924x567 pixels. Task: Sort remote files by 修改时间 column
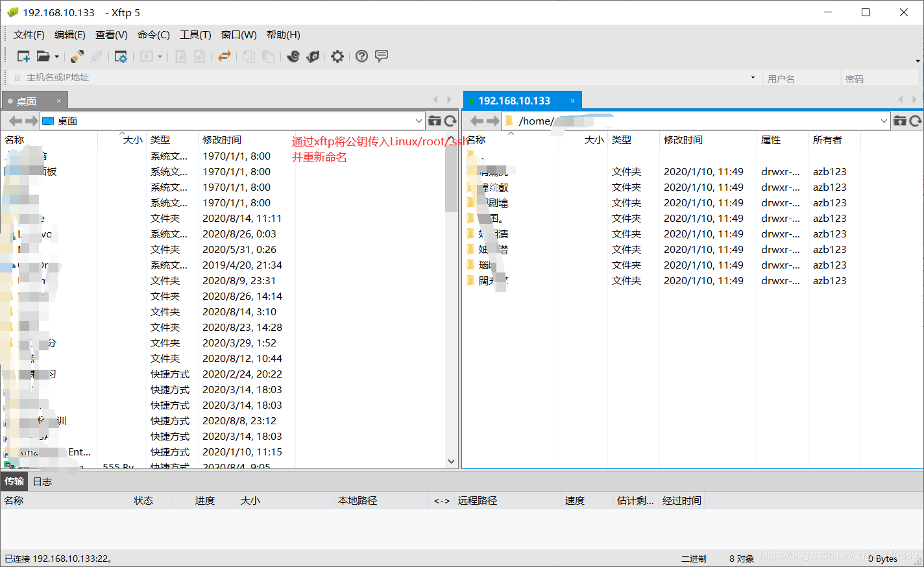click(x=708, y=139)
